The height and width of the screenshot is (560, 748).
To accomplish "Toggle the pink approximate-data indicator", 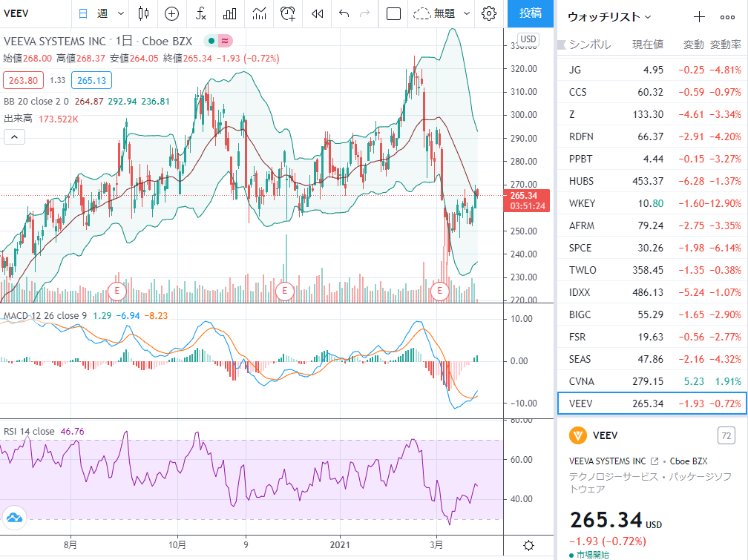I will (225, 41).
